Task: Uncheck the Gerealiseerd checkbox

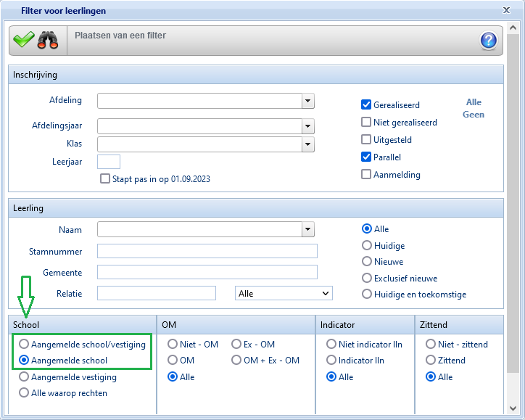Action: pyautogui.click(x=367, y=104)
